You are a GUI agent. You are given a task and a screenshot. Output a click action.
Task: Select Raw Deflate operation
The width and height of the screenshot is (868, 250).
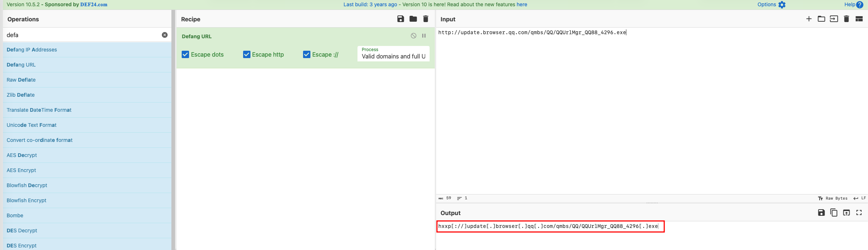coord(87,80)
